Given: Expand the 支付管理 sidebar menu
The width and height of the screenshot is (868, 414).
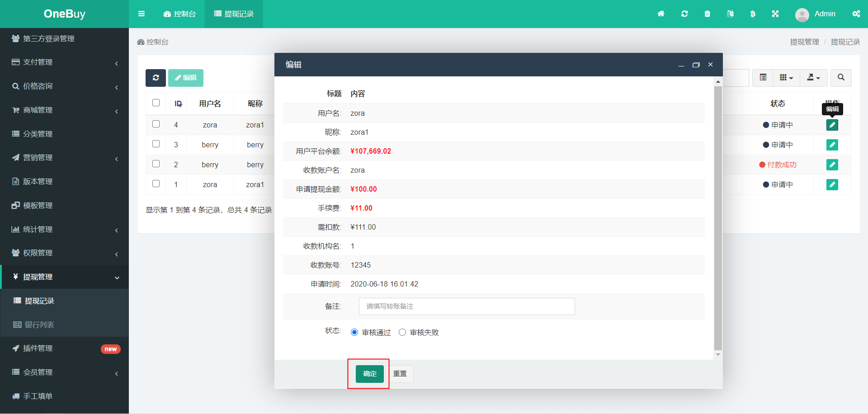Looking at the screenshot, I should [x=64, y=62].
